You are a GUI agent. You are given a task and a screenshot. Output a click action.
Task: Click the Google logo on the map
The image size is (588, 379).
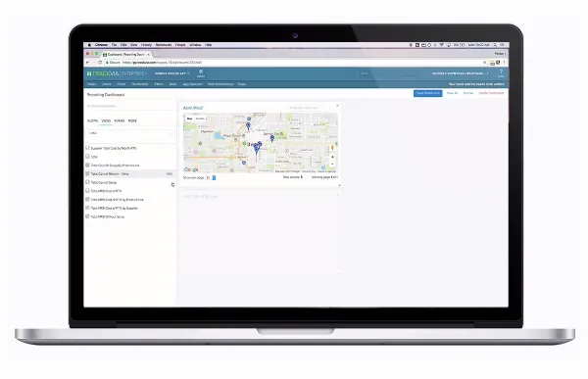(x=191, y=169)
